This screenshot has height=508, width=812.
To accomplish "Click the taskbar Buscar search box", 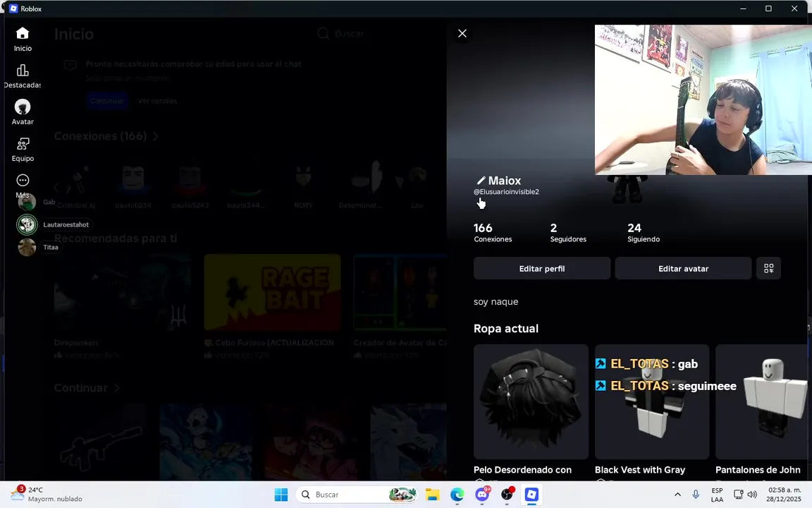I will tap(357, 495).
